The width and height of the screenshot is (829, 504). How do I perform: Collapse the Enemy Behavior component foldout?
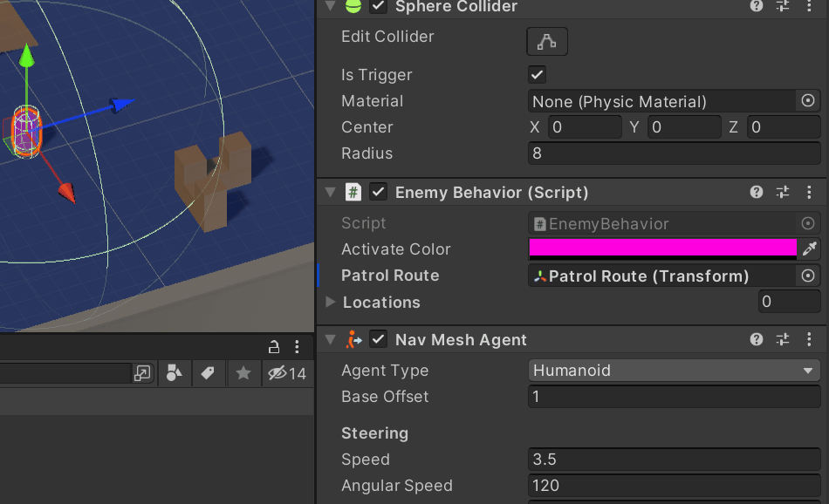click(331, 193)
